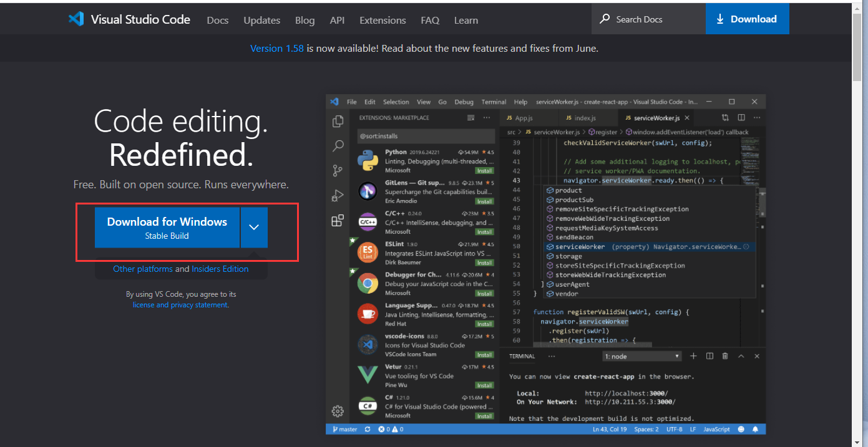The width and height of the screenshot is (868, 447).
Task: Click the C/C++ extension icon in the list
Action: coord(368,221)
